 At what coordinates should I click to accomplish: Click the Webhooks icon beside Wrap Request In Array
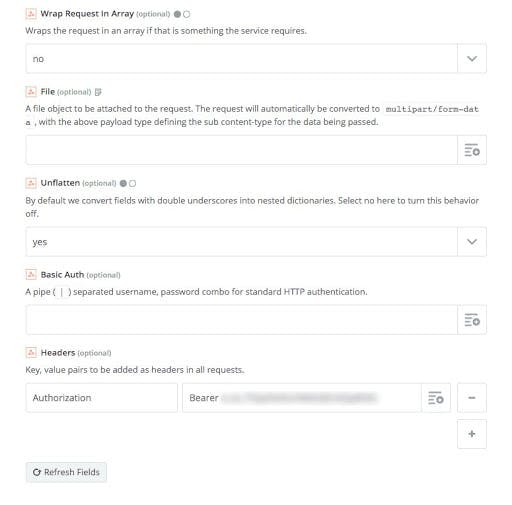[31, 14]
